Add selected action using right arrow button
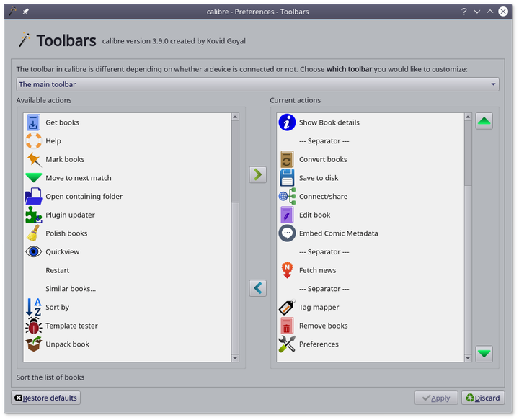This screenshot has height=420, width=519. [257, 174]
